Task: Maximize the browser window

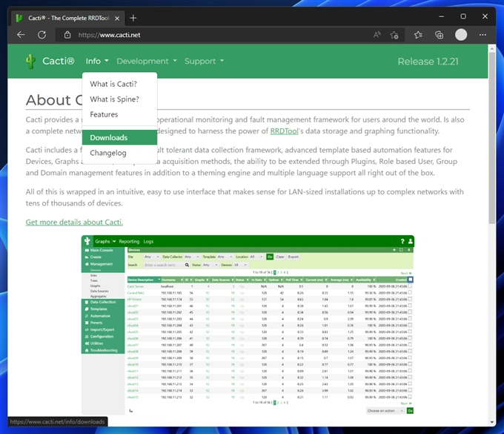Action: tap(463, 16)
